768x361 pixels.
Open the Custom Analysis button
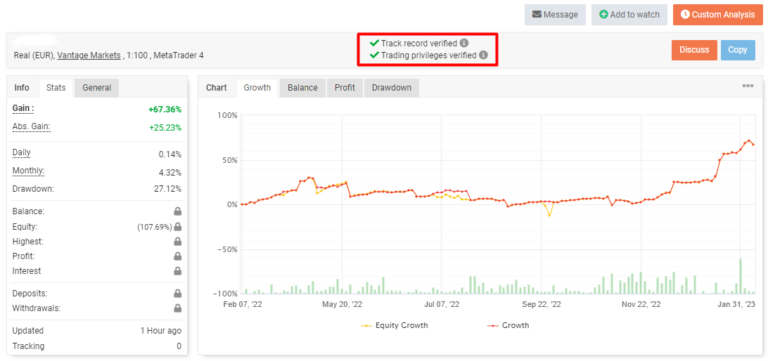pos(718,15)
